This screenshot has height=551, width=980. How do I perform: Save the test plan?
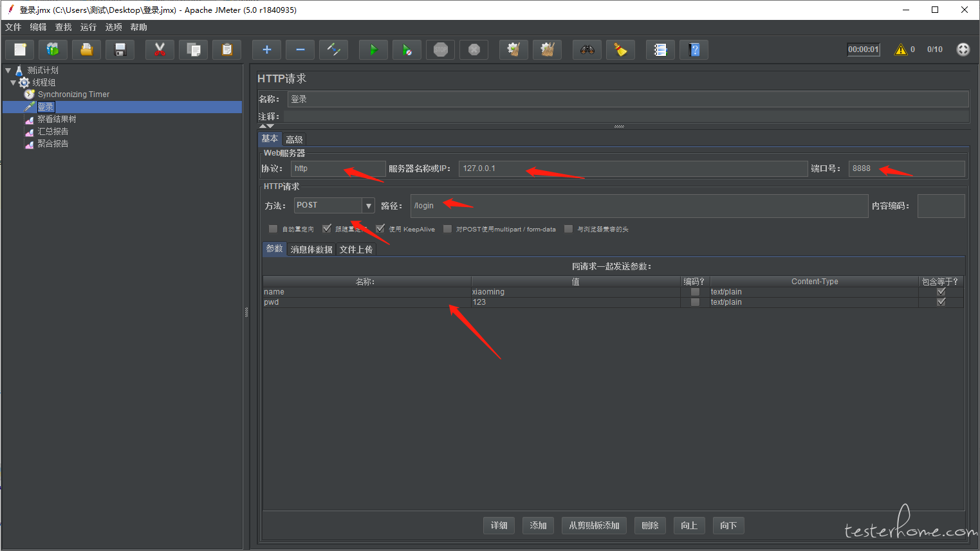tap(120, 50)
